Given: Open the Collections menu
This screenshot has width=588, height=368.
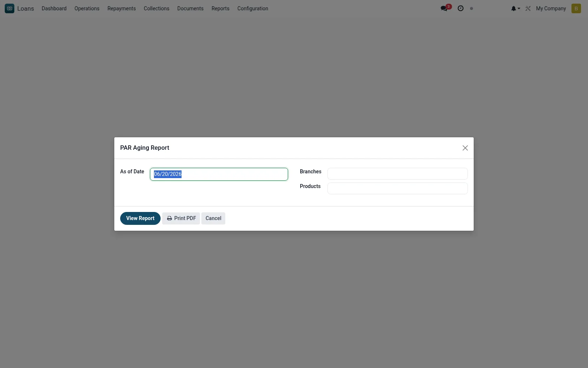Looking at the screenshot, I should tap(157, 8).
